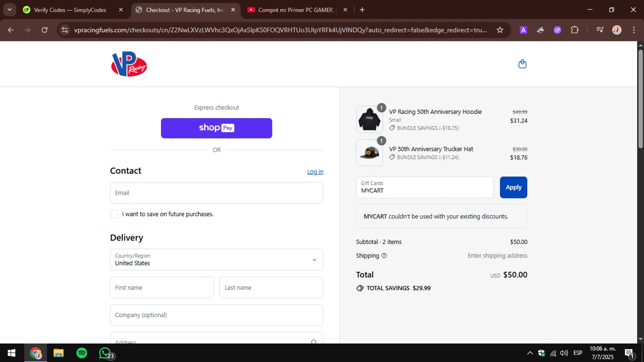Screen dimensions: 644x362
Task: Open the Chrome three-dot menu
Action: (x=634, y=30)
